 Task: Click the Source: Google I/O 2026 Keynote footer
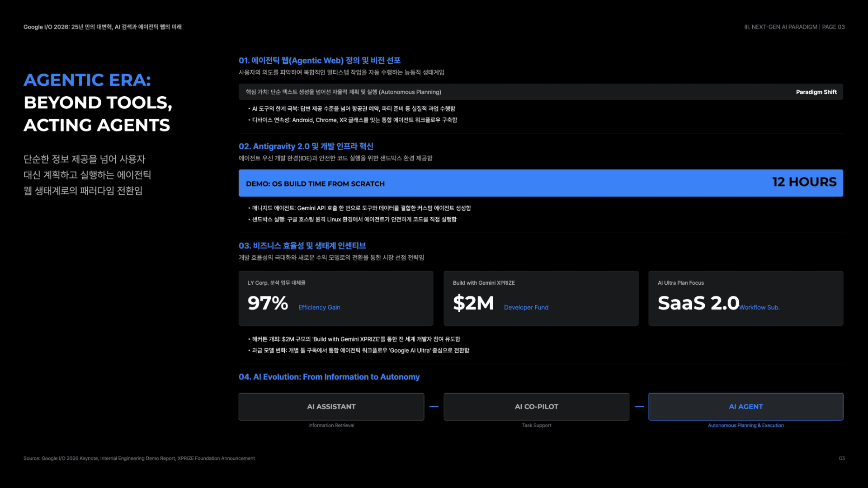139,459
